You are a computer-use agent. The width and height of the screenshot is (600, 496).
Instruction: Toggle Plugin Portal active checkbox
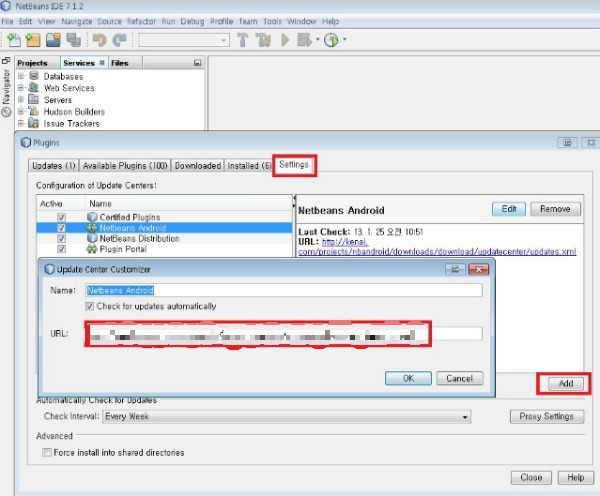pos(61,249)
